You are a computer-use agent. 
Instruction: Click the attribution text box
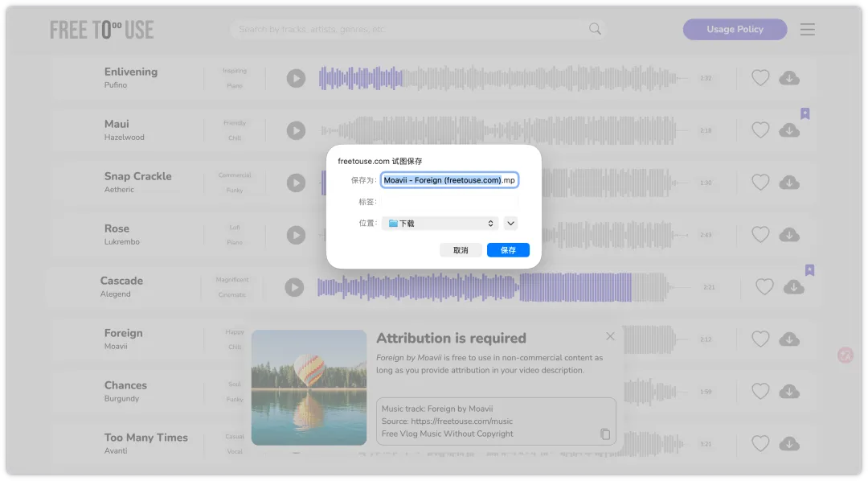pyautogui.click(x=496, y=421)
